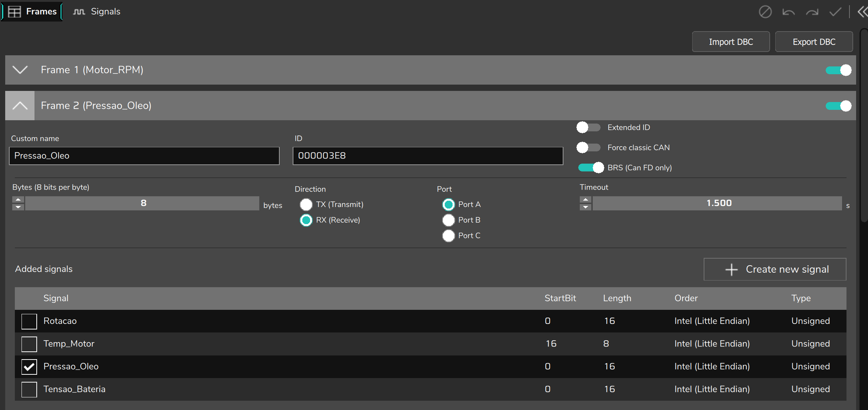Switch to the Signals tab
Screen dimensions: 868x410
tap(96, 12)
